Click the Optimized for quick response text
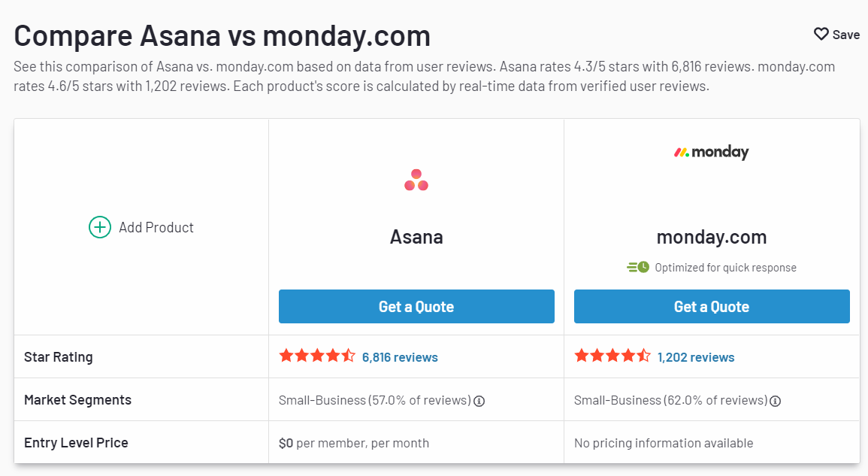The height and width of the screenshot is (476, 868). point(725,268)
